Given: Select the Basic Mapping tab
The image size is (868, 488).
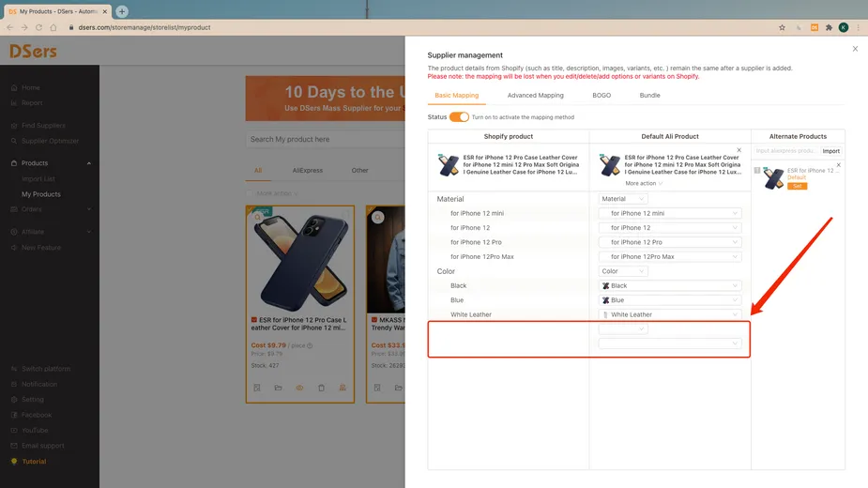Looking at the screenshot, I should pyautogui.click(x=457, y=96).
